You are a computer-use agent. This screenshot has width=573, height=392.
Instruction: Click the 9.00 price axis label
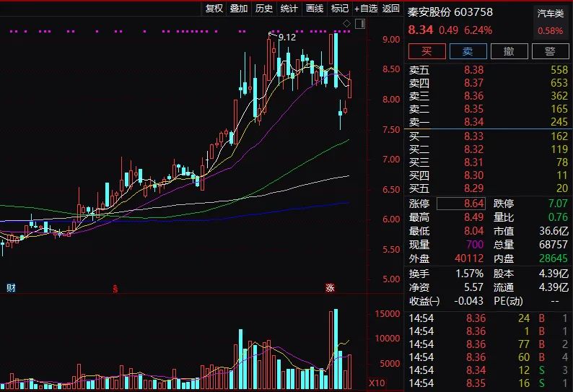(391, 40)
